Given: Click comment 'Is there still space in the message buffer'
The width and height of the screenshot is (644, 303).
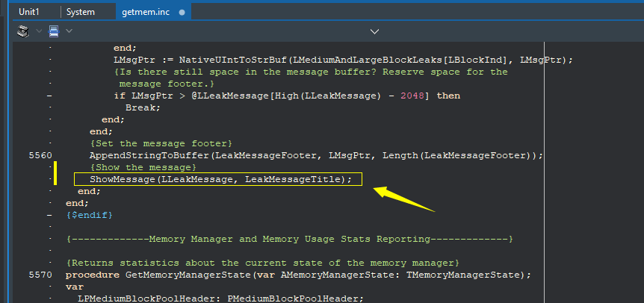Looking at the screenshot, I should pos(311,72).
